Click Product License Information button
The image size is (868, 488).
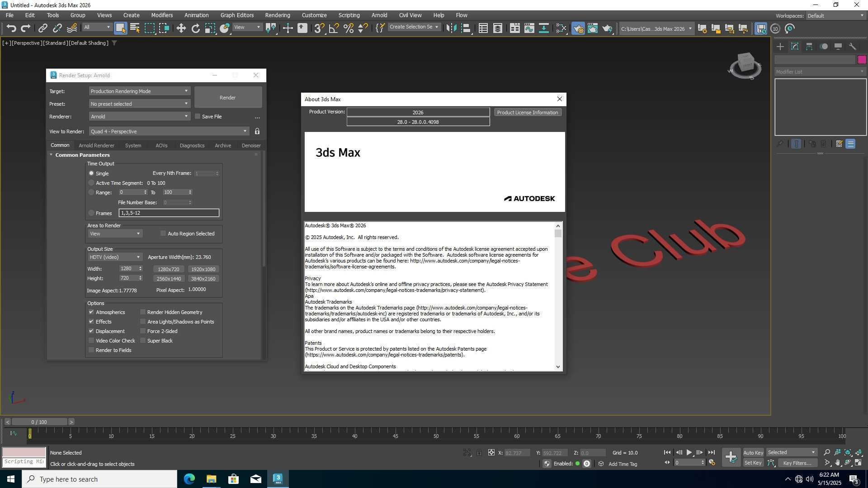(527, 113)
